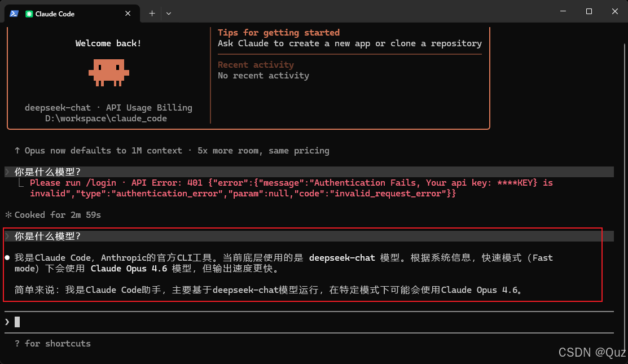The height and width of the screenshot is (364, 628).
Task: Click the 'Recent activity' heading
Action: coord(256,64)
